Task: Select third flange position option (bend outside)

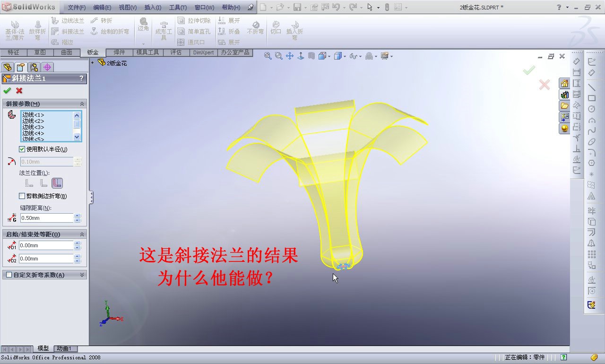Action: click(x=57, y=183)
